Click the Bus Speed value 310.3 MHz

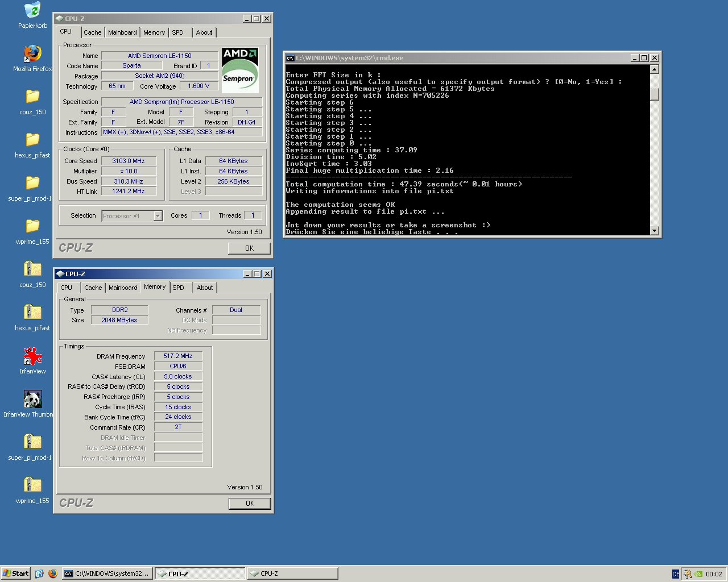[x=129, y=181]
